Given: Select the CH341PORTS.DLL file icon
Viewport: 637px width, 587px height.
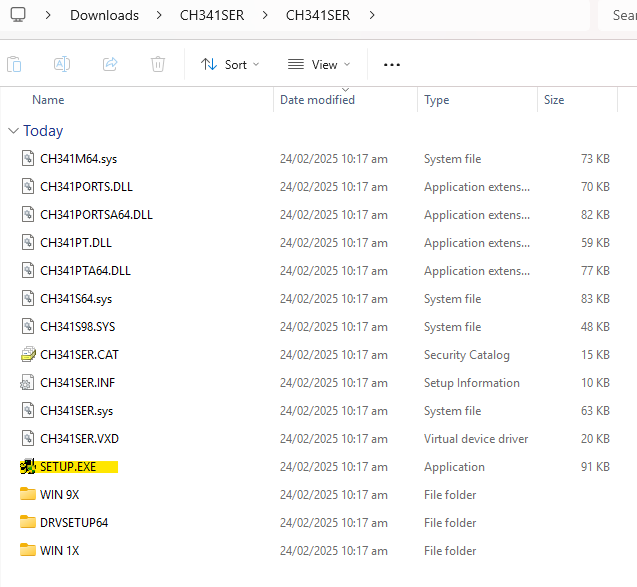Looking at the screenshot, I should pos(28,186).
